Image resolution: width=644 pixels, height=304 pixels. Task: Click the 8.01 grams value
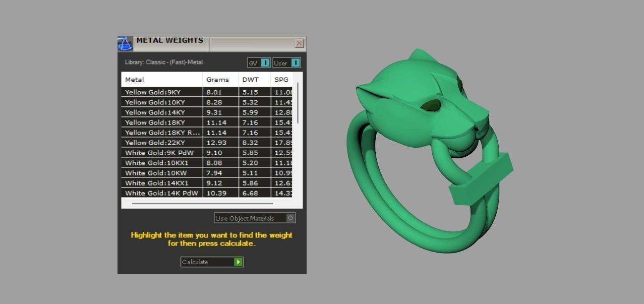(x=214, y=92)
